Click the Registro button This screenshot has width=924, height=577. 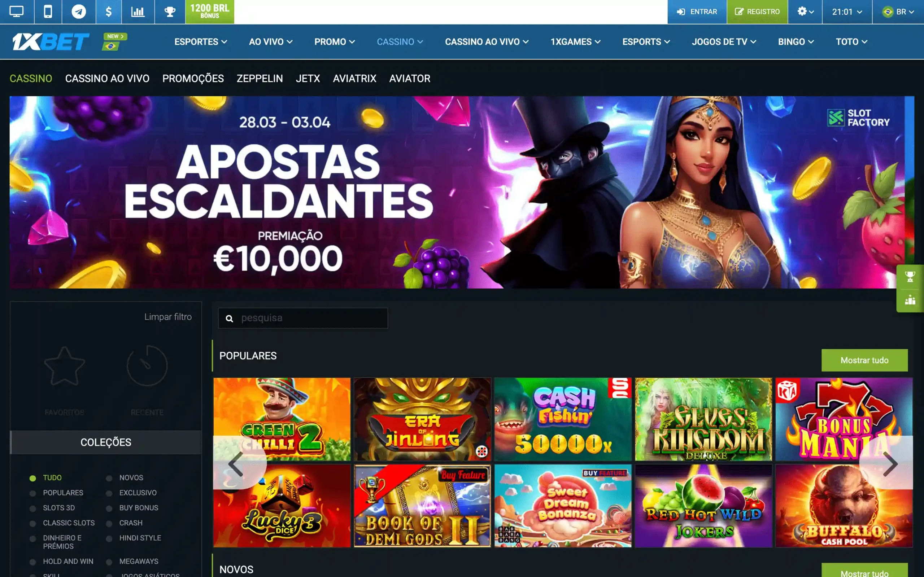click(x=757, y=12)
